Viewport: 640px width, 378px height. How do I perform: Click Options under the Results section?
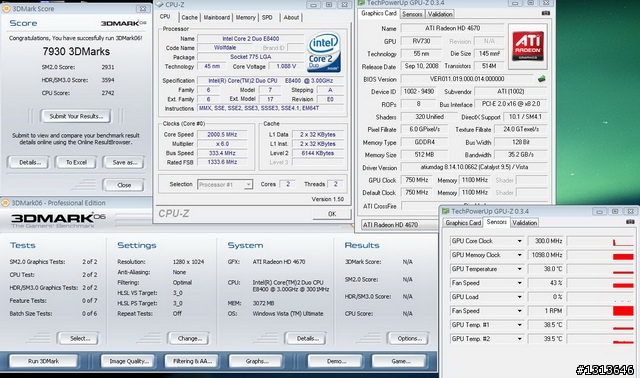pyautogui.click(x=409, y=338)
